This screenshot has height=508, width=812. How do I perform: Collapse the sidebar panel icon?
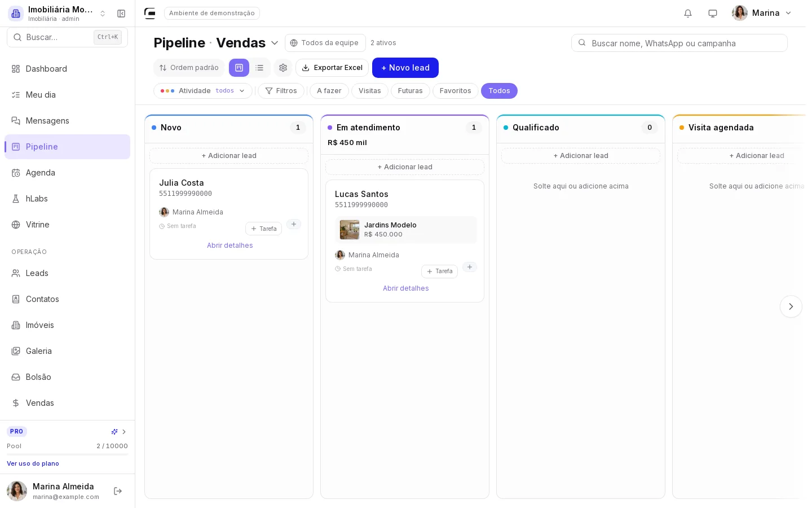pos(121,14)
